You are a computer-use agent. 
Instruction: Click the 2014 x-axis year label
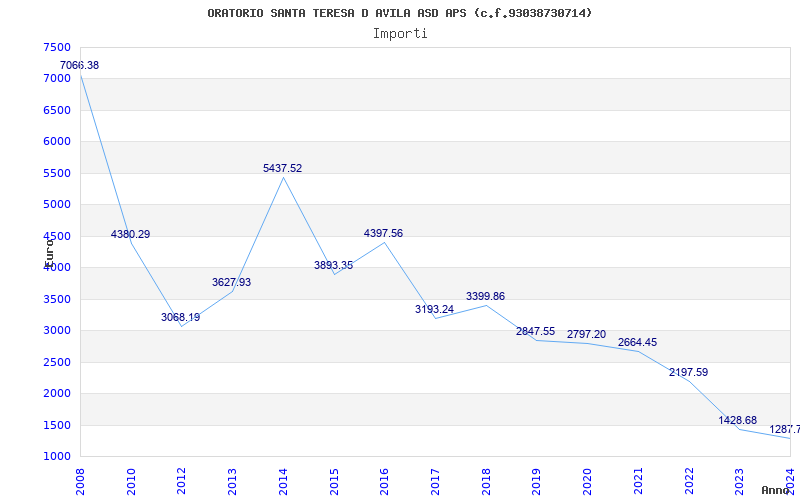(283, 481)
